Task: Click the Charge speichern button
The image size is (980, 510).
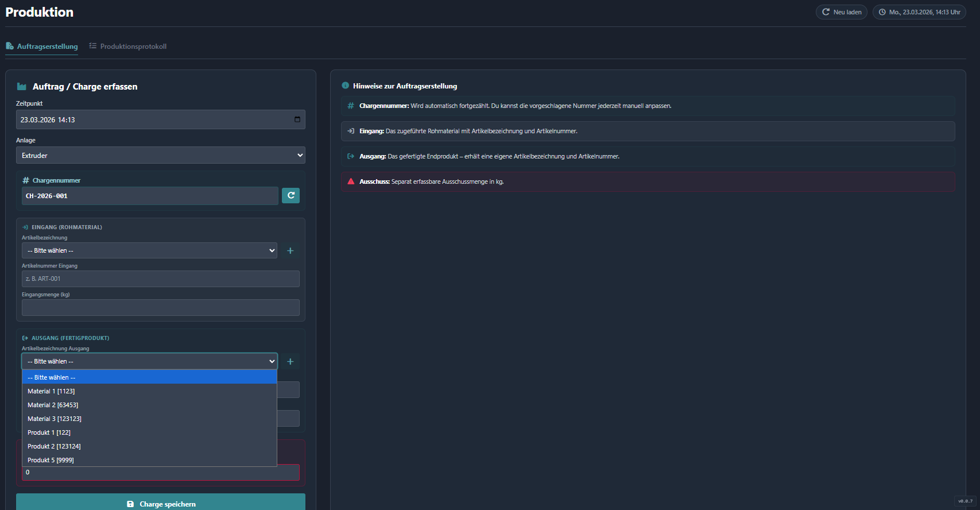Action: click(161, 503)
